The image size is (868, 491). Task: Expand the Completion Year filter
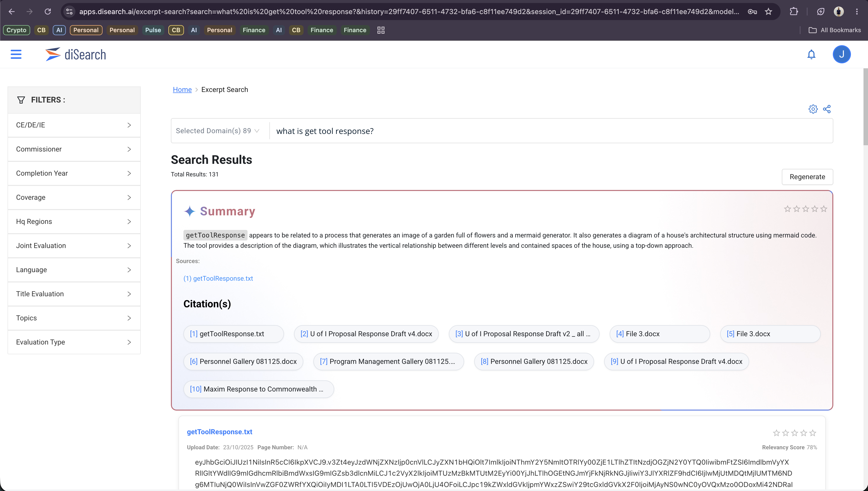coord(74,173)
